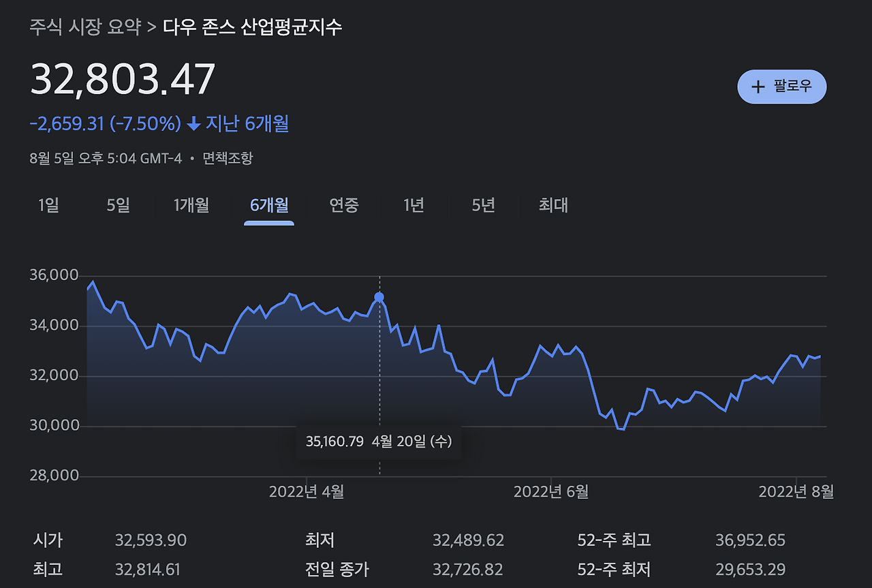Image resolution: width=872 pixels, height=588 pixels.
Task: Click the highlighted April 20 data point marker
Action: (x=379, y=297)
